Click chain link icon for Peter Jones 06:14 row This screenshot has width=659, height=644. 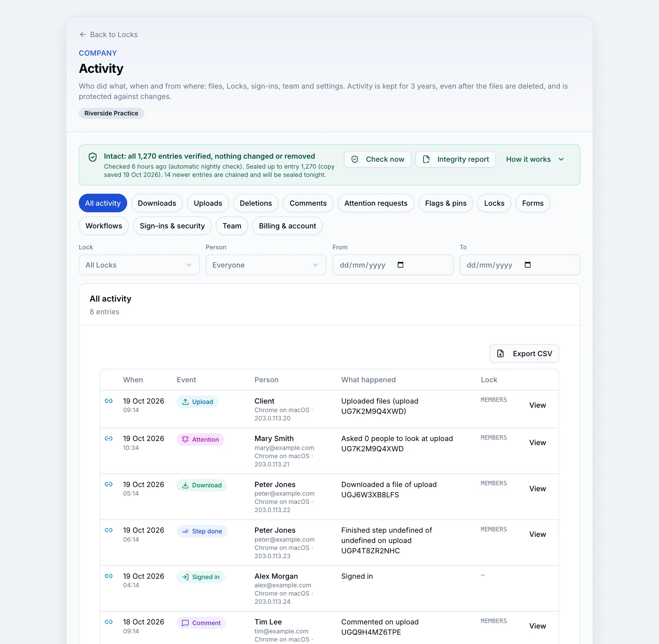pyautogui.click(x=109, y=530)
